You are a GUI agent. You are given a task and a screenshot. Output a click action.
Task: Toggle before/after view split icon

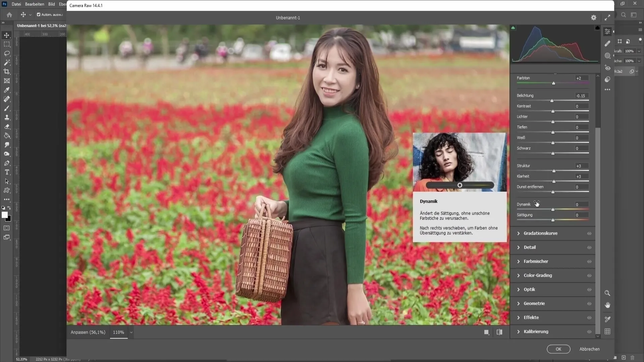499,332
